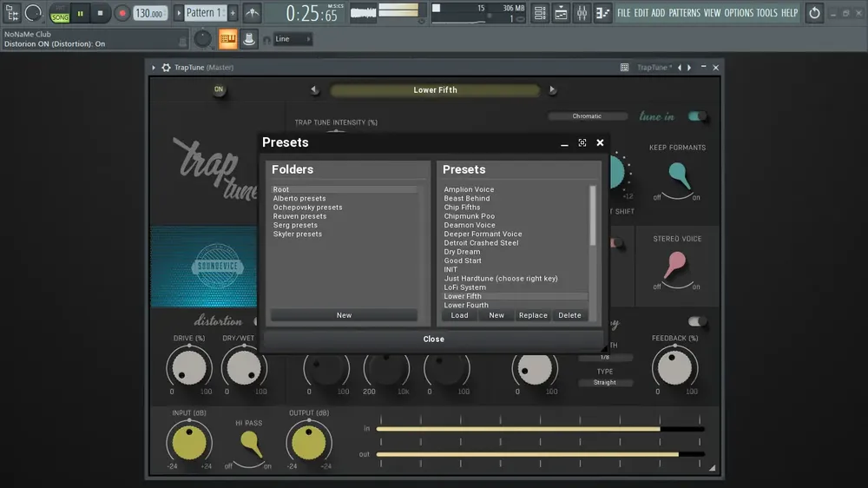The height and width of the screenshot is (488, 868).
Task: Switch off the tune in toggle
Action: pos(697,115)
